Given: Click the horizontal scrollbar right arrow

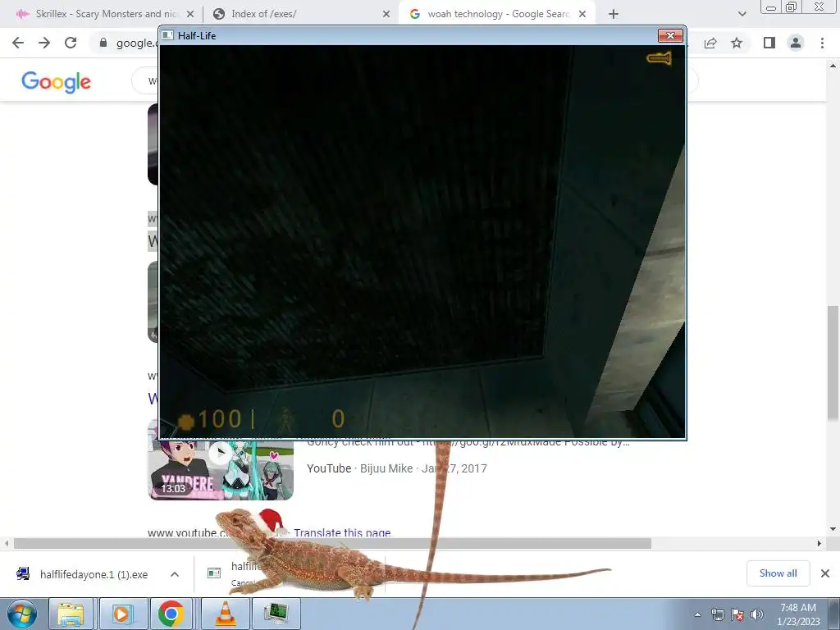Looking at the screenshot, I should 819,544.
